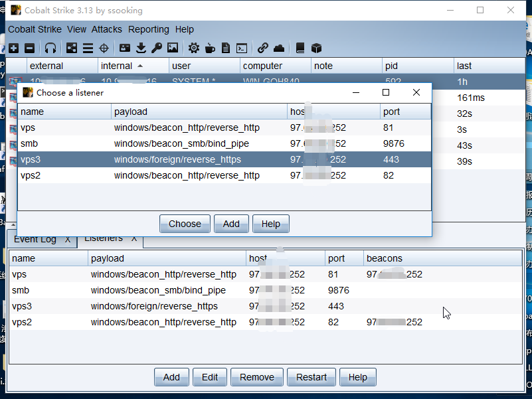Click the Restart listener button

pos(311,377)
